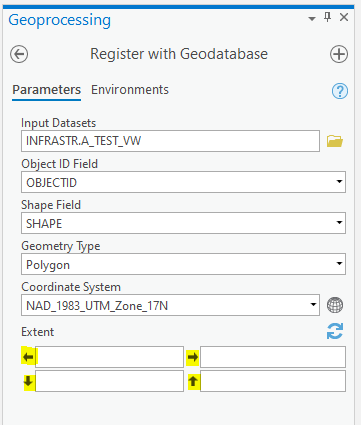Refresh the extent with the blue arrows
361x425 pixels.
click(x=335, y=331)
